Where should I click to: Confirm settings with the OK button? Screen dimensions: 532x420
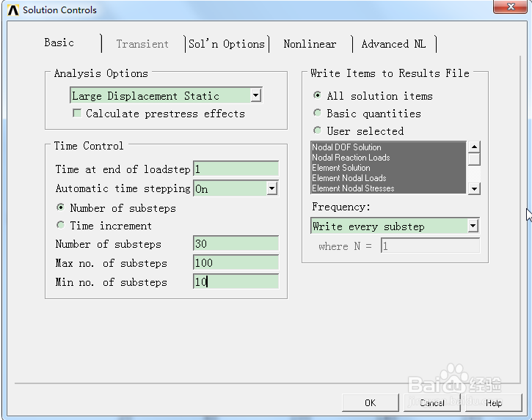pos(370,402)
